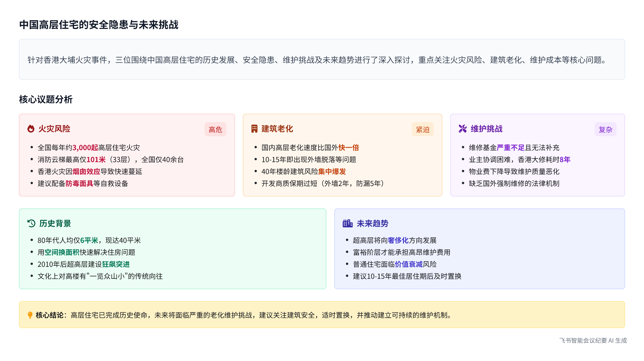
Task: Click the highlighted text 快一倍
Action: point(348,148)
